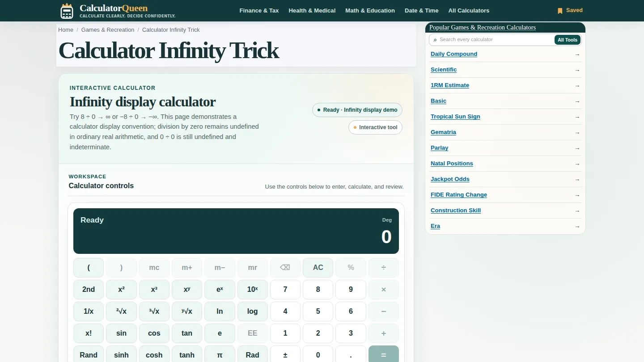Open the Tropical Sun Sign link
The height and width of the screenshot is (362, 644).
[455, 117]
